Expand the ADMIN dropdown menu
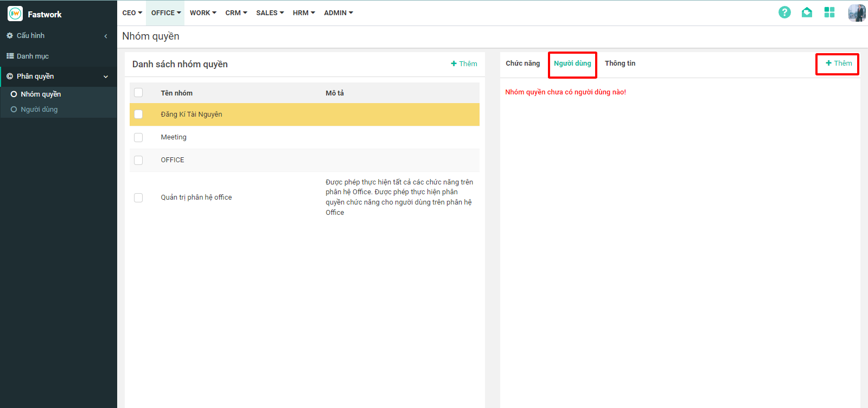The height and width of the screenshot is (408, 868). [x=338, y=13]
